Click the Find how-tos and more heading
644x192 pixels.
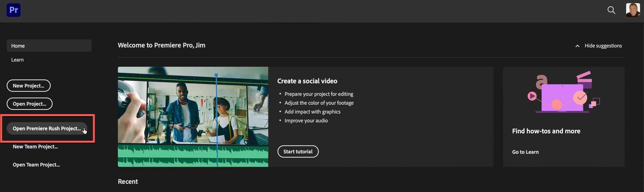pyautogui.click(x=546, y=131)
